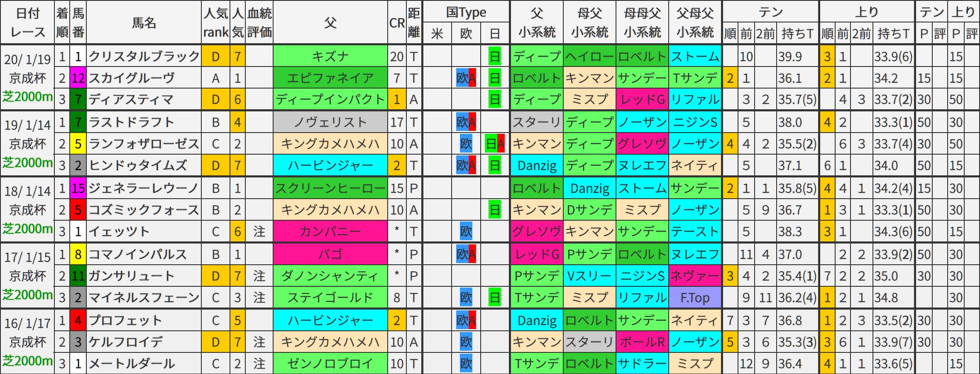Select F.Top lineage cell
This screenshot has height=374, width=980.
point(695,298)
